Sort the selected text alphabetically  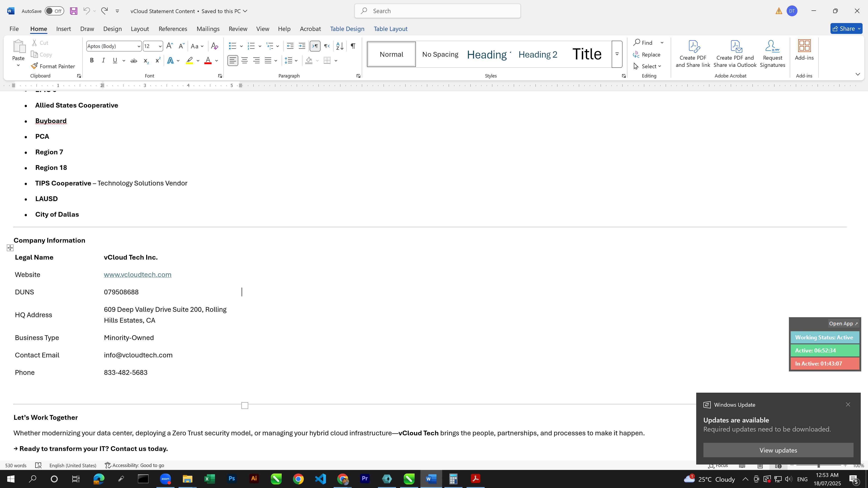point(340,46)
